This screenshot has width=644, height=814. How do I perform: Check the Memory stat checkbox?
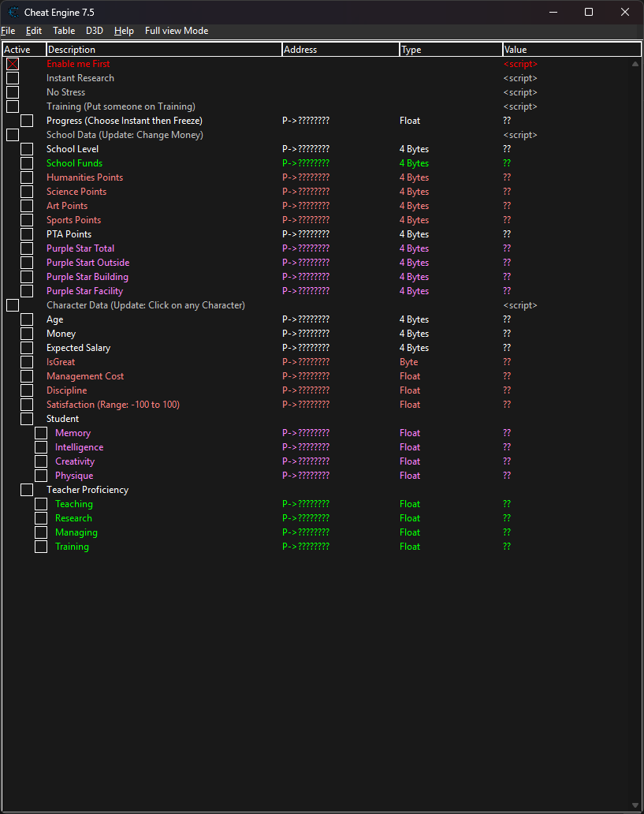41,433
